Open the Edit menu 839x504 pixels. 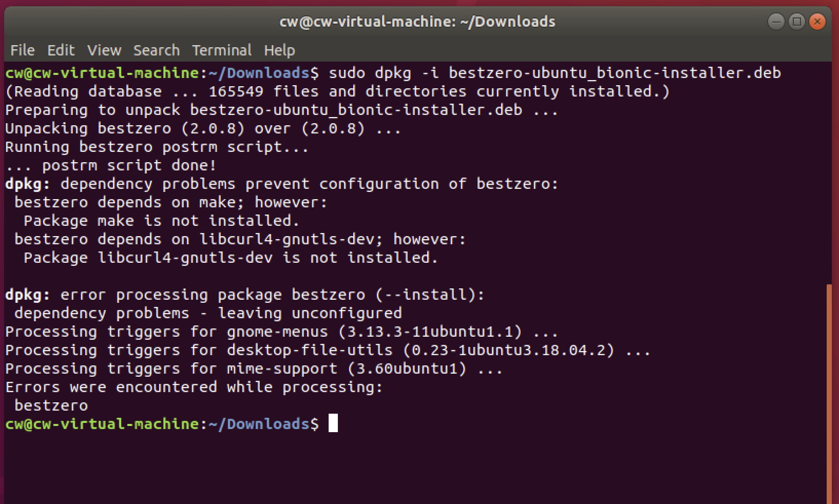click(61, 50)
